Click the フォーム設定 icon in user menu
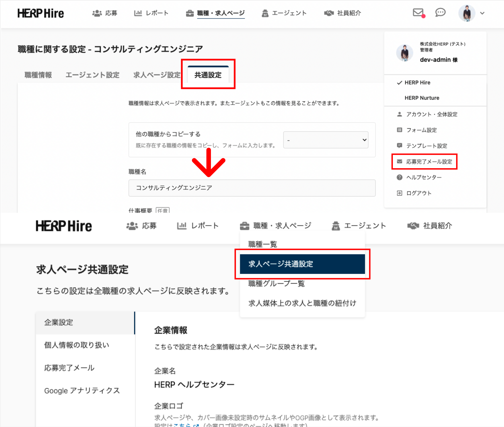 pyautogui.click(x=399, y=130)
